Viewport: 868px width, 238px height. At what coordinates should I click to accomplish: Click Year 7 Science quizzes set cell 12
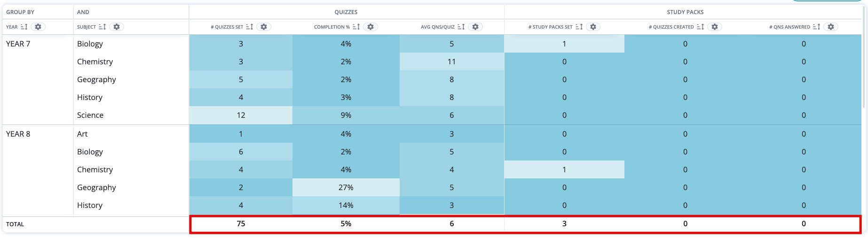coord(241,115)
